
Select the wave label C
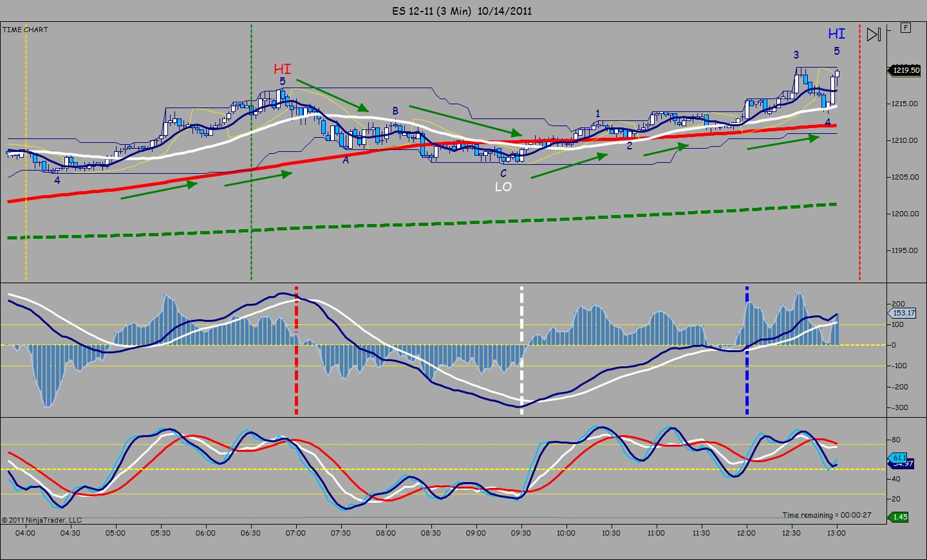tap(503, 173)
